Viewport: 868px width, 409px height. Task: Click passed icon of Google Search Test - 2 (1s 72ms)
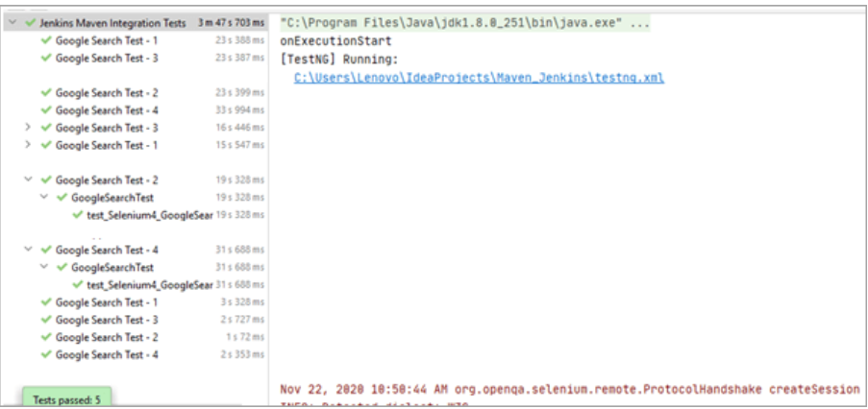(46, 337)
